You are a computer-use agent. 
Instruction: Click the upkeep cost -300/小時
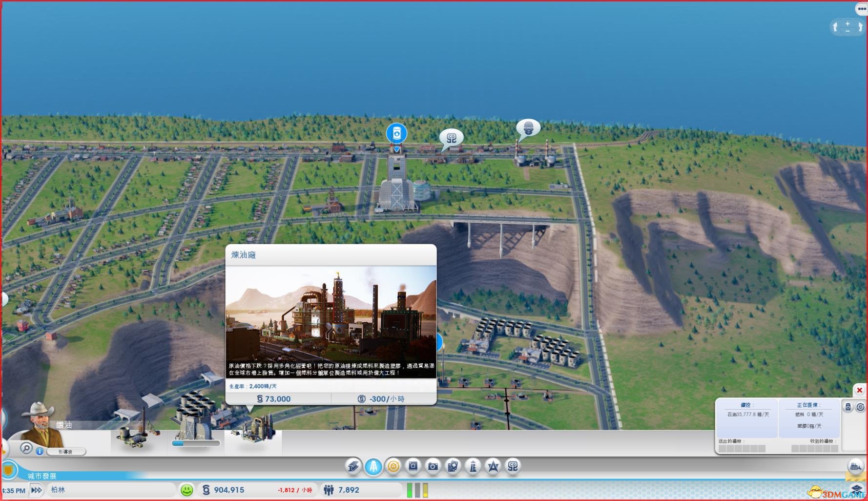click(x=381, y=399)
